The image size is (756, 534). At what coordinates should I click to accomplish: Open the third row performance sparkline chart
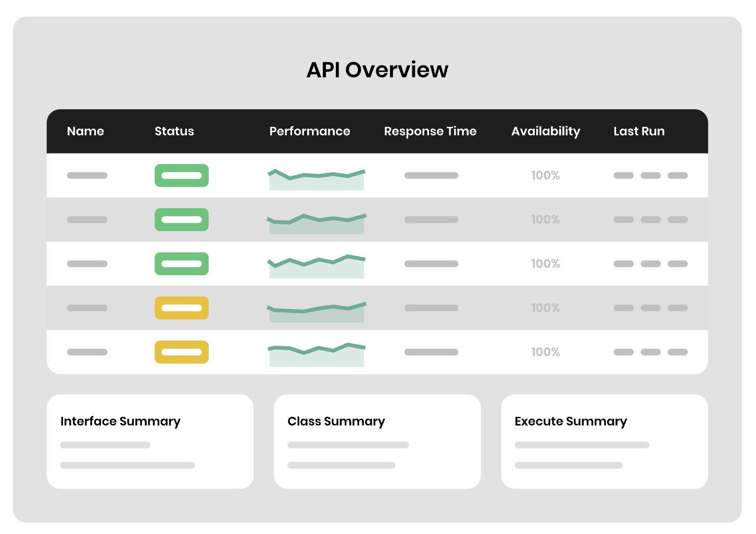(x=316, y=266)
